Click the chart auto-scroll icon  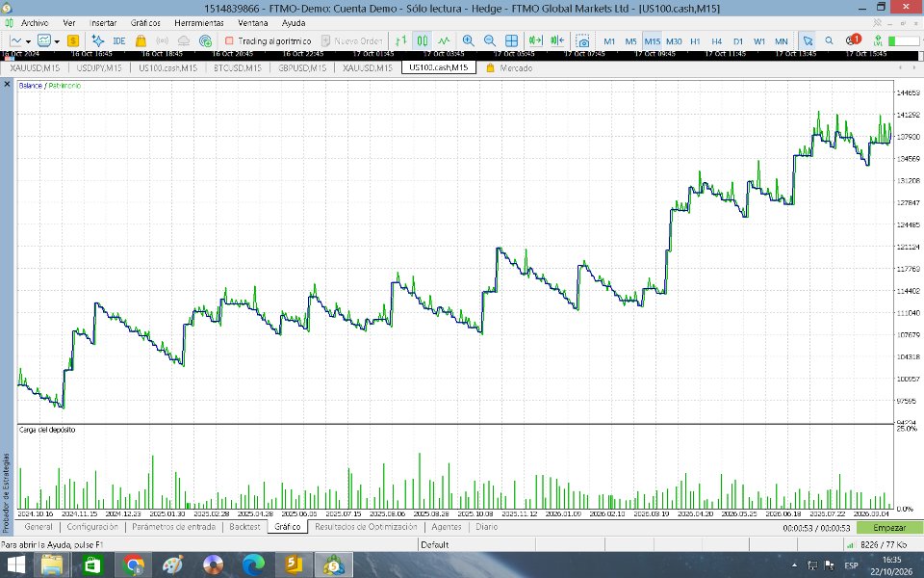coord(535,40)
